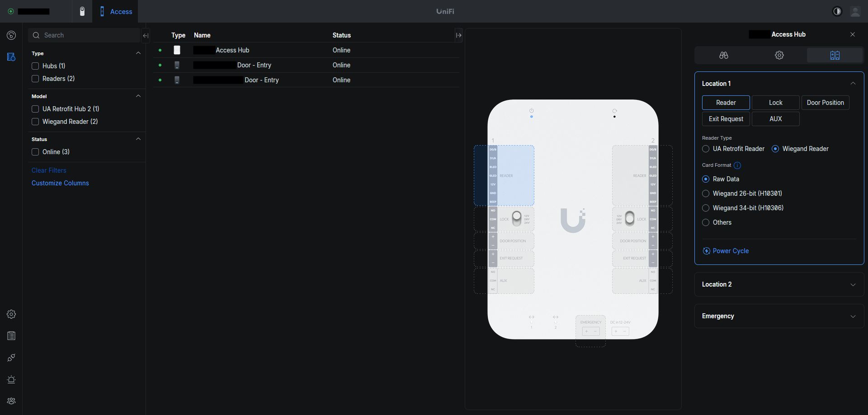The width and height of the screenshot is (868, 415).
Task: Open the users group icon in sidebar
Action: (x=11, y=401)
